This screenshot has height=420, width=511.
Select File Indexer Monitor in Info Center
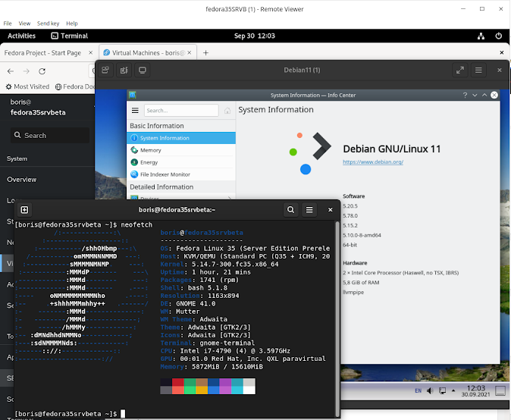[x=181, y=174]
